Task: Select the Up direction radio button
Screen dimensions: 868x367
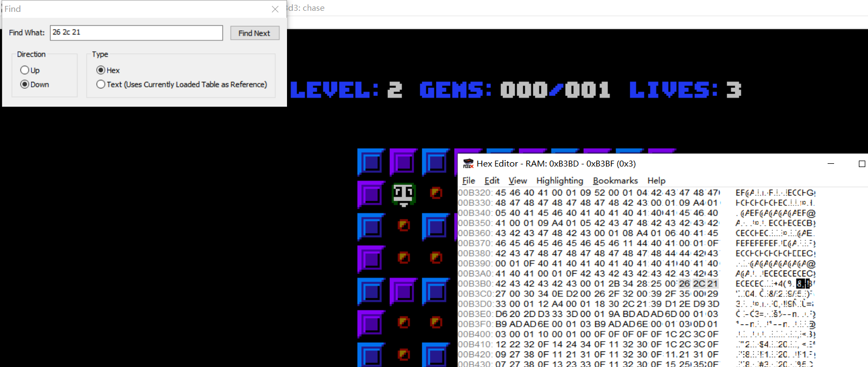Action: click(25, 70)
